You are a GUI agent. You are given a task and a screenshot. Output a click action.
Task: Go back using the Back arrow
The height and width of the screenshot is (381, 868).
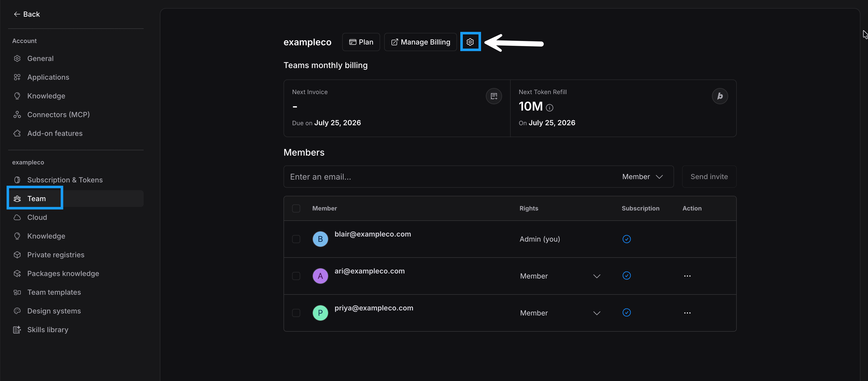(x=27, y=14)
